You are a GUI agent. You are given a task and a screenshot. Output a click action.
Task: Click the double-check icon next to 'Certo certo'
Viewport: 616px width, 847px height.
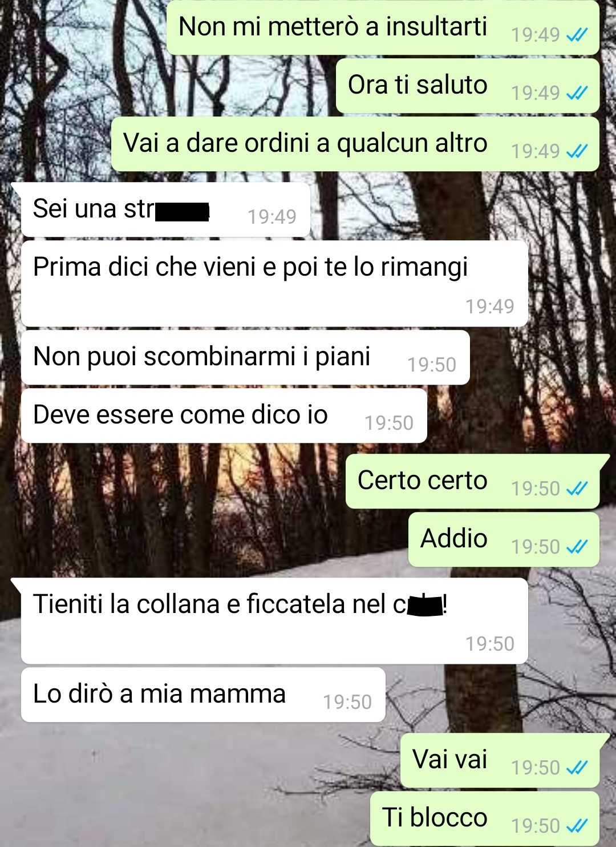577,489
